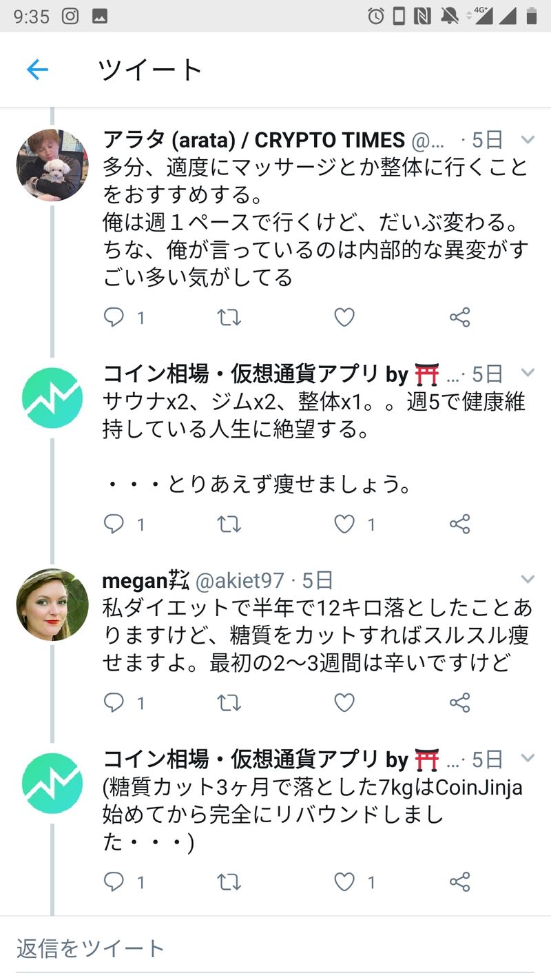This screenshot has height=980, width=551.
Task: Like the sauna and gym tweet
Action: coord(344,524)
